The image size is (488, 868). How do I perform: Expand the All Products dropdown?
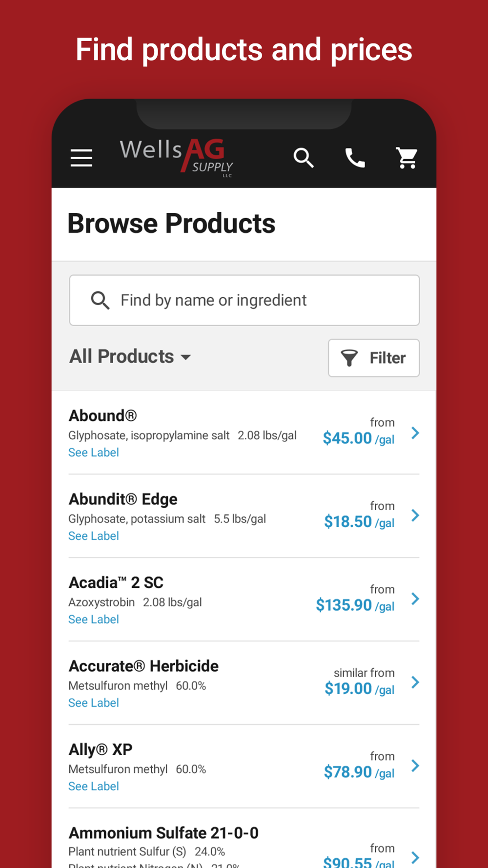130,356
